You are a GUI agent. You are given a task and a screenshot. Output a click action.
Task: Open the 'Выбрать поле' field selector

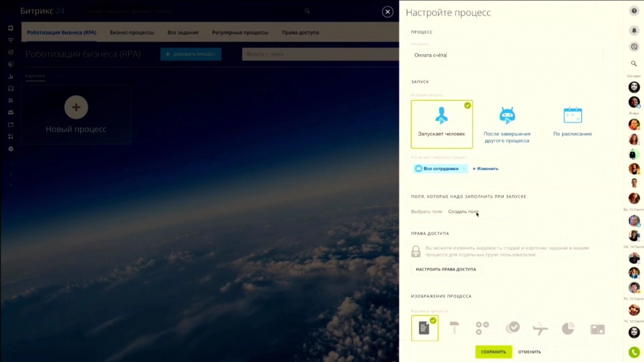point(426,212)
